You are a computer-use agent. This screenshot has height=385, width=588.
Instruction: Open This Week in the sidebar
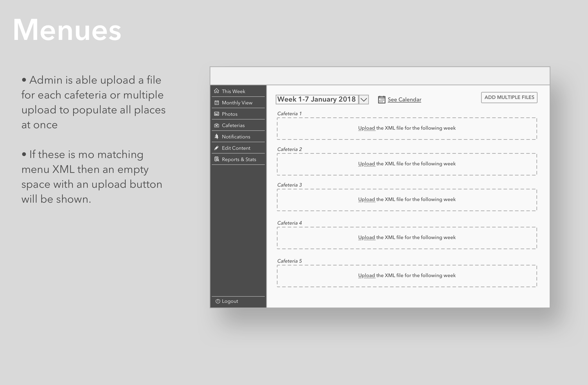click(238, 91)
